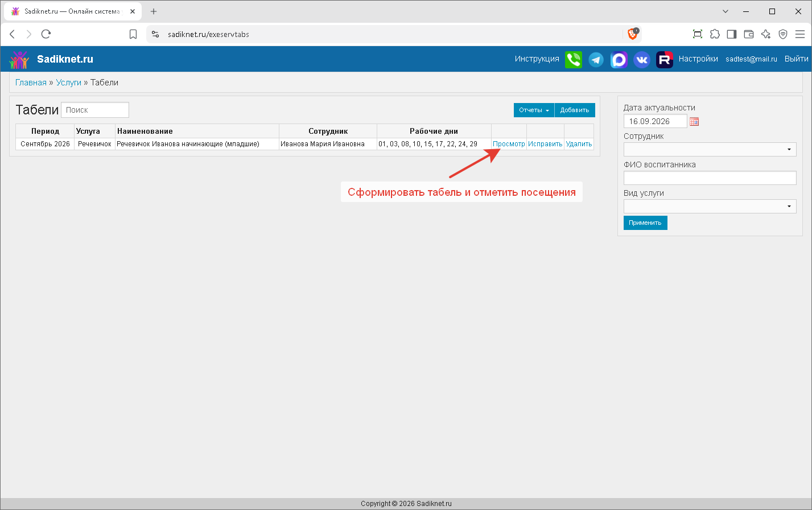The width and height of the screenshot is (812, 510).
Task: Open the tab search chevron in the title bar
Action: tap(726, 11)
